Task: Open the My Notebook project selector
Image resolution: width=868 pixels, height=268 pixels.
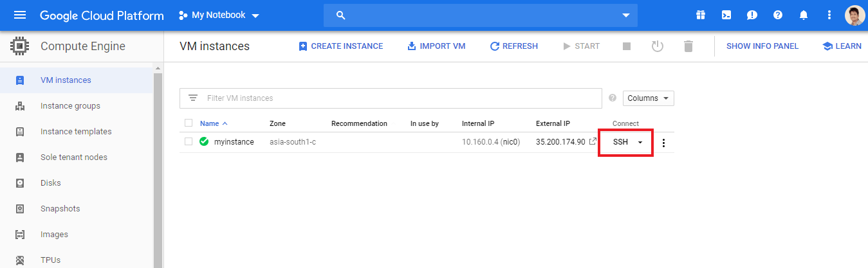Action: 219,15
